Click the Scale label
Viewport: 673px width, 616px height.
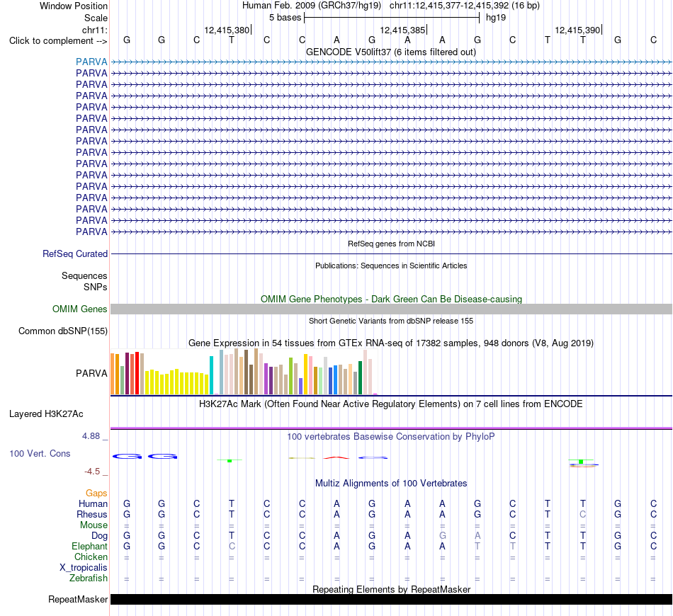coord(96,18)
